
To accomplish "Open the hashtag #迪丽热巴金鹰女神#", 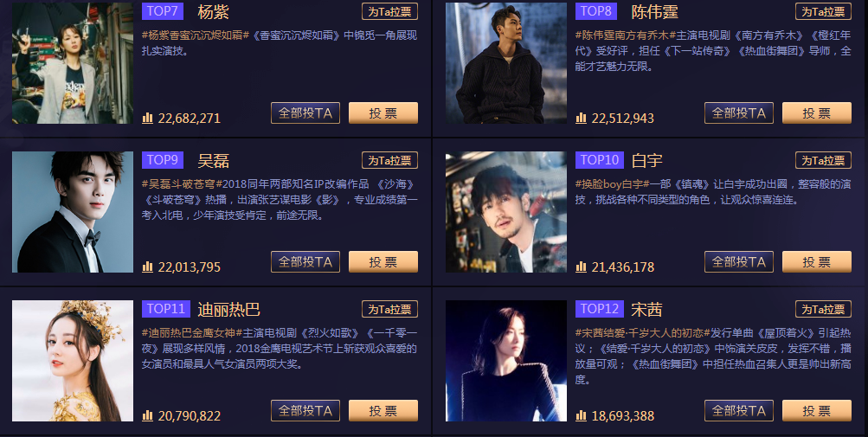I will coord(189,333).
